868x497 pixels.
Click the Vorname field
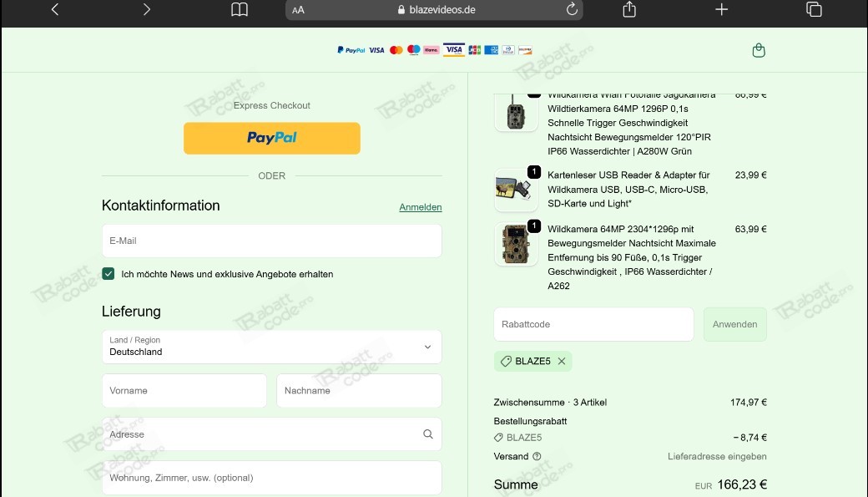coord(184,391)
